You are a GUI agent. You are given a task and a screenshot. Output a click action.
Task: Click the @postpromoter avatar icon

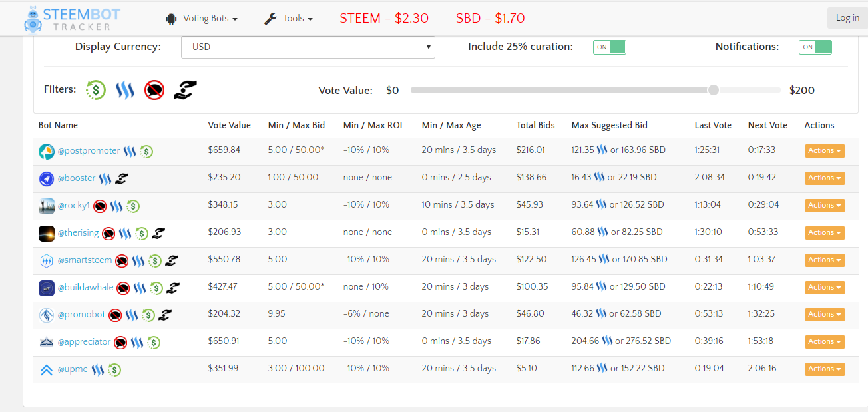pyautogui.click(x=46, y=151)
